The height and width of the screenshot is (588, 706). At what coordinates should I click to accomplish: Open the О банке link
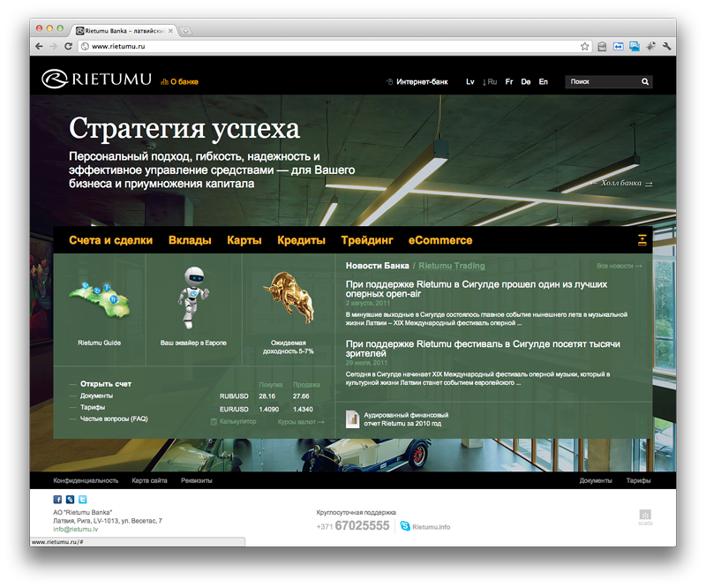coord(180,81)
